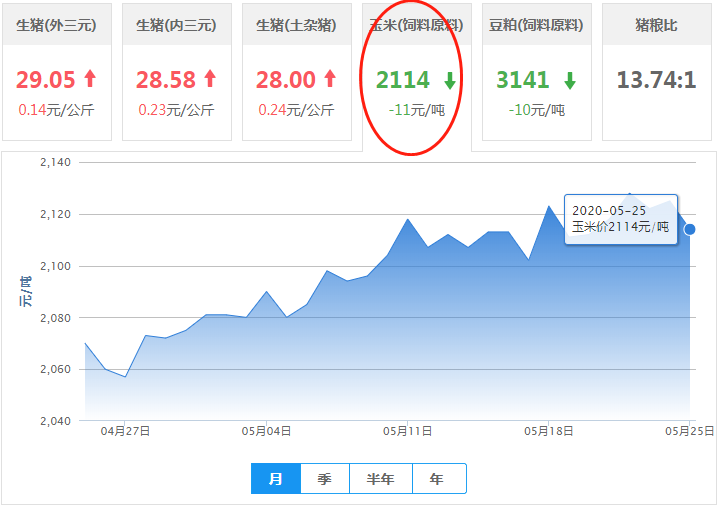Click red up arrow beside 28.58
This screenshot has height=506, width=717.
pos(210,78)
